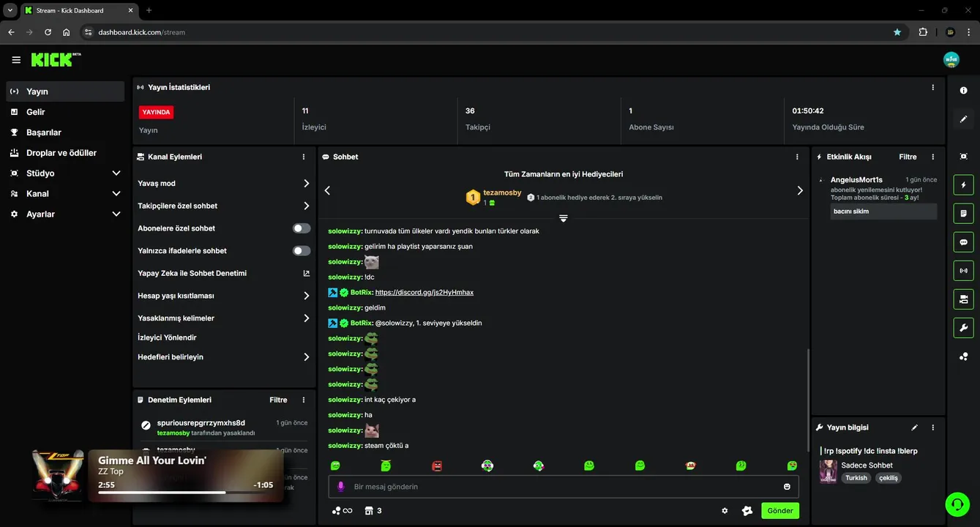The width and height of the screenshot is (980, 527).
Task: Click the Sadece Sohbet category thumbnail
Action: 828,471
